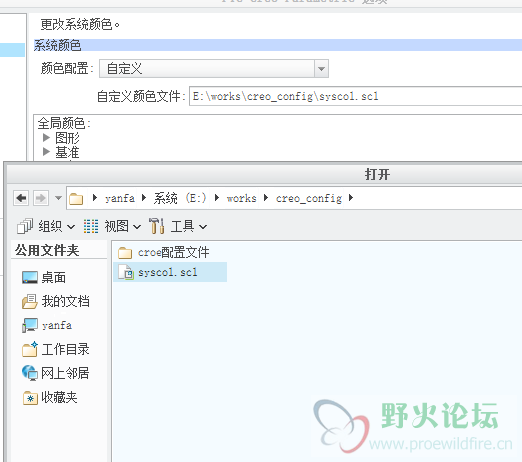Expand the arrow after yanfa in the path
The width and height of the screenshot is (522, 462).
point(144,198)
